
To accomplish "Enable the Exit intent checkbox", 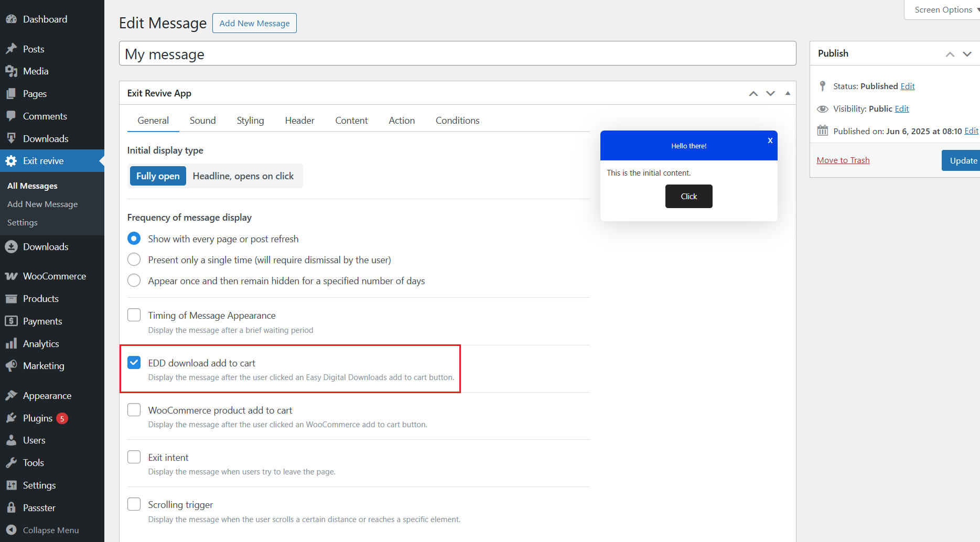I will 134,457.
